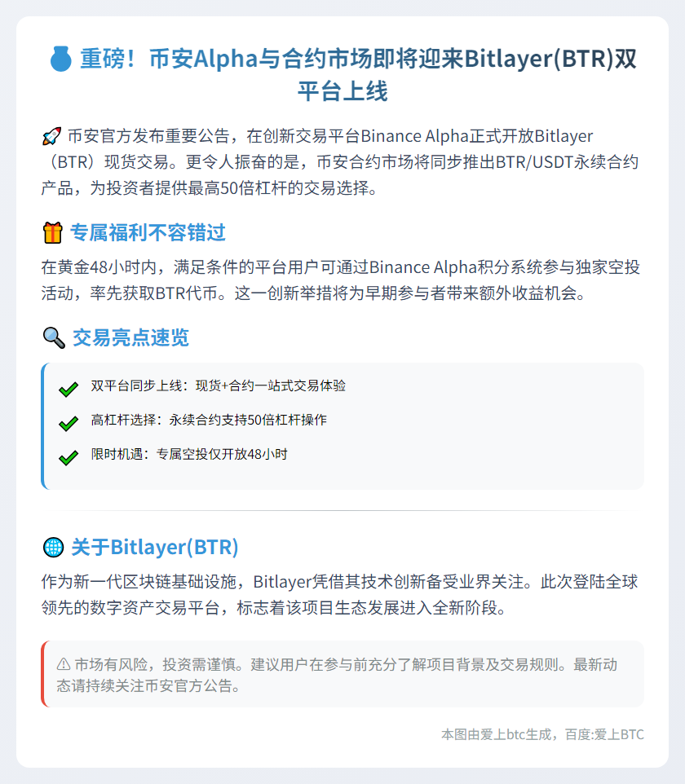Click the green checkmark next to 限时机遇
Image resolution: width=685 pixels, height=784 pixels.
click(x=68, y=458)
